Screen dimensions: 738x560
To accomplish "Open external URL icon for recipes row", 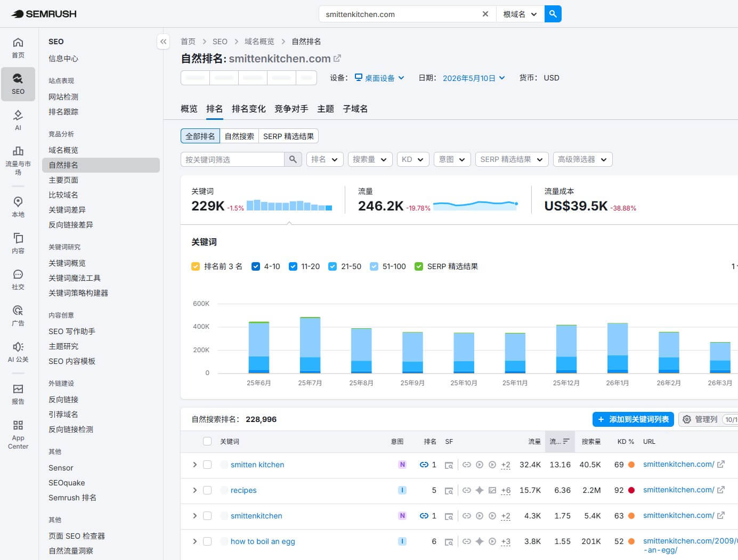I will coord(721,490).
